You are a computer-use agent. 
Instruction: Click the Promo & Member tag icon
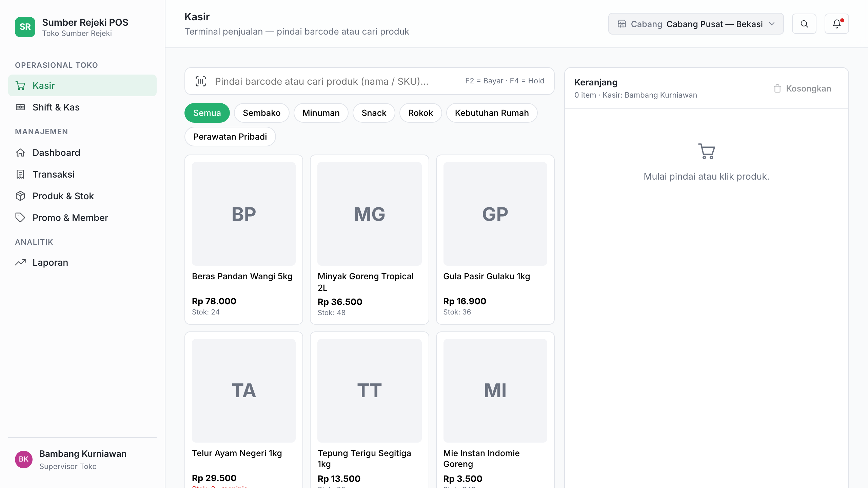coord(20,218)
